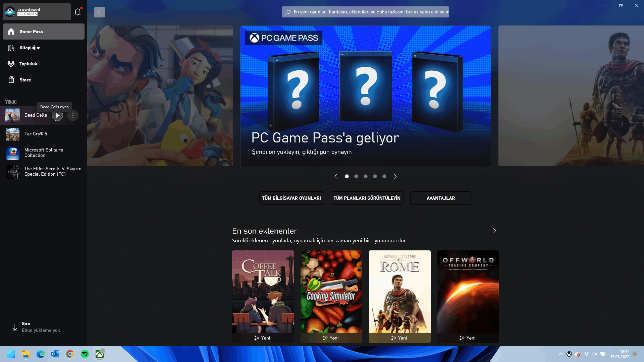
Task: Select second carousel page dot
Action: [x=356, y=176]
